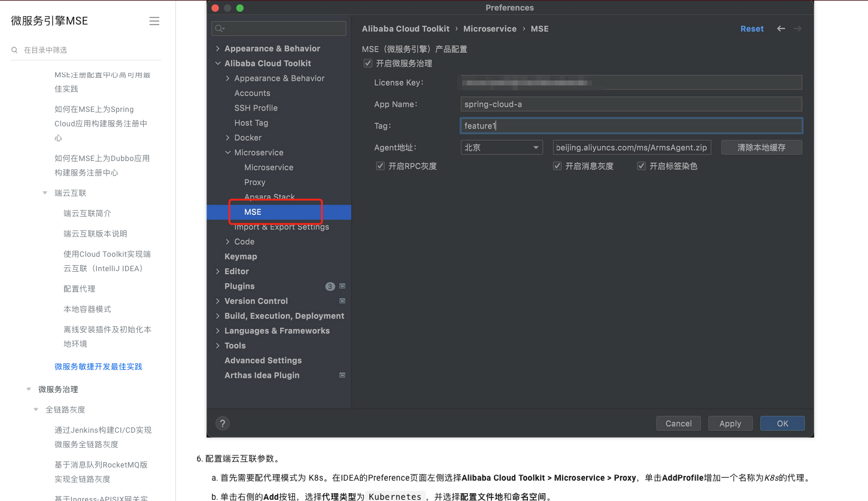Click the search magnifier in the docs sidebar filter

tap(14, 50)
